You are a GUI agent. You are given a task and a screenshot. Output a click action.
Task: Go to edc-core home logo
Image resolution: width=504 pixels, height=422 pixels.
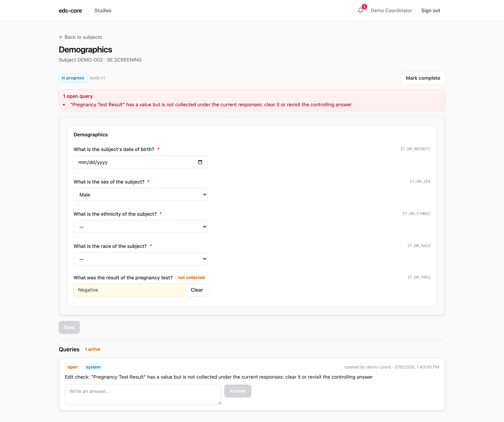point(70,10)
